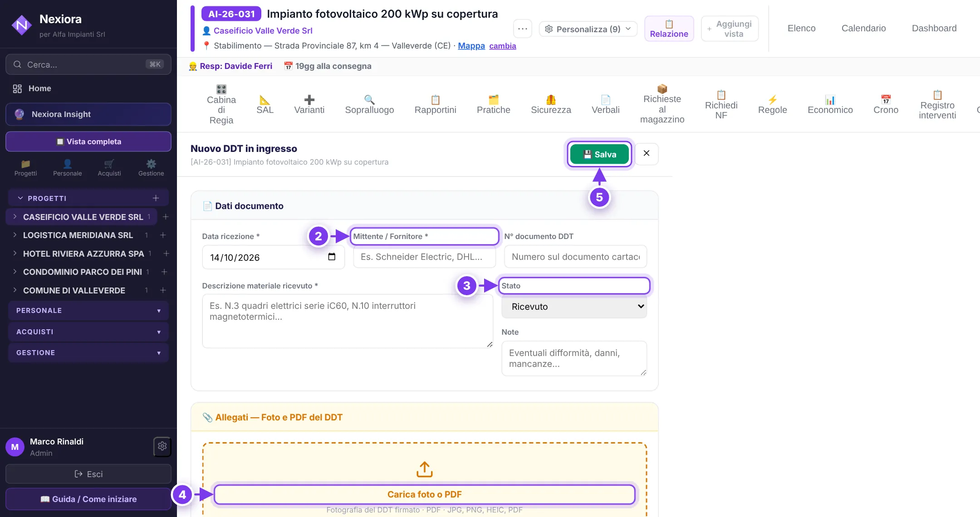Image resolution: width=980 pixels, height=517 pixels.
Task: Click the Descrizione materiale ricevuto textarea
Action: click(348, 321)
